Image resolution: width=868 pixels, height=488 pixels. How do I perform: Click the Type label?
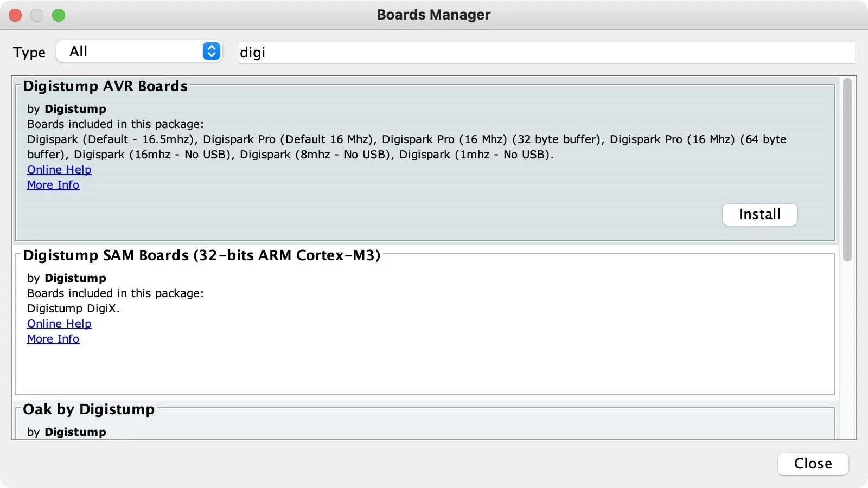click(x=29, y=53)
